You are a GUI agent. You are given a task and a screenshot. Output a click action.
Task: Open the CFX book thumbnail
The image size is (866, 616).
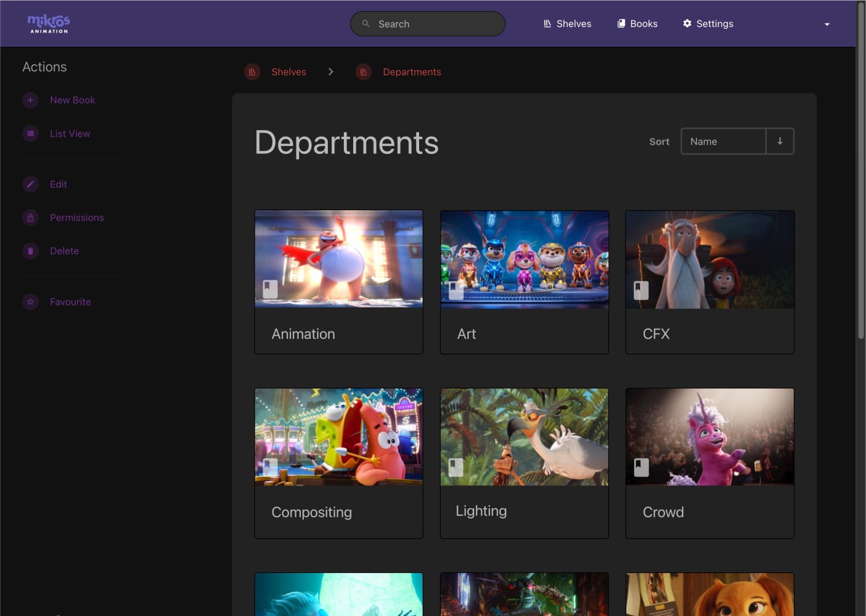pyautogui.click(x=710, y=259)
